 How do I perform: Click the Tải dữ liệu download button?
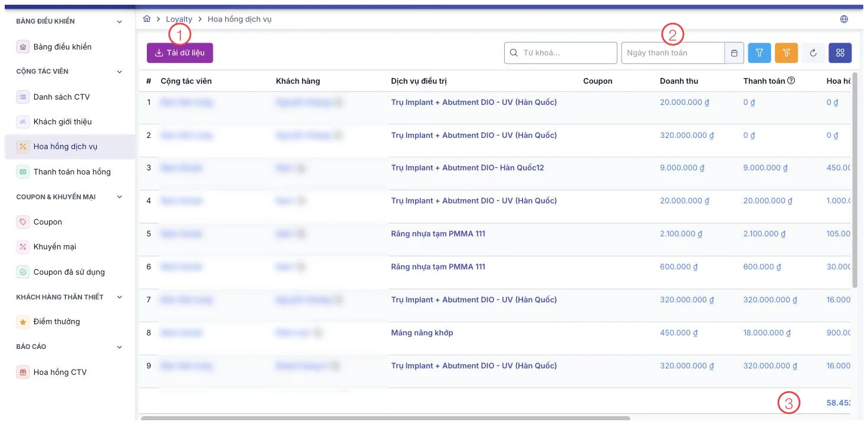pyautogui.click(x=180, y=53)
